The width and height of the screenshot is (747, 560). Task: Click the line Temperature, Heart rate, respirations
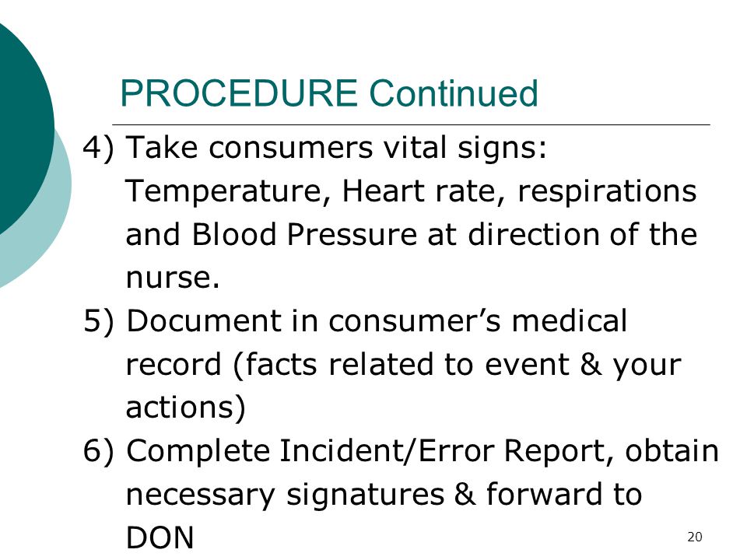[x=411, y=191]
